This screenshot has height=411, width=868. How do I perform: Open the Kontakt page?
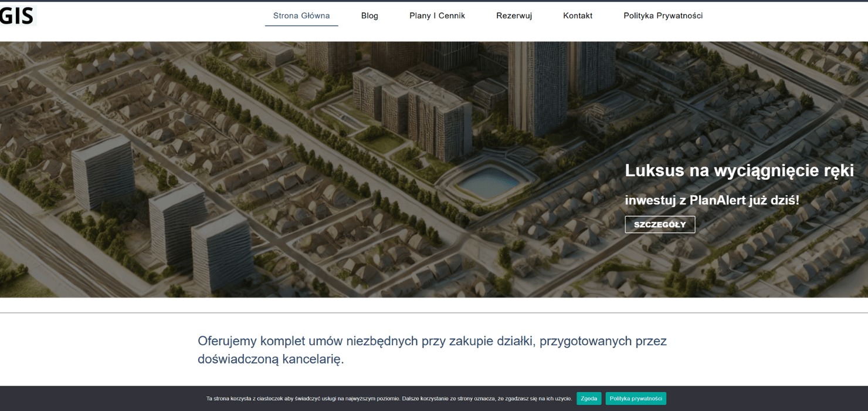point(577,15)
